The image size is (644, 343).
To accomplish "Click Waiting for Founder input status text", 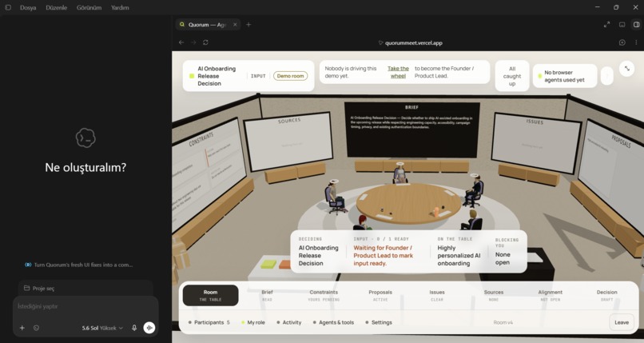I will [384, 256].
